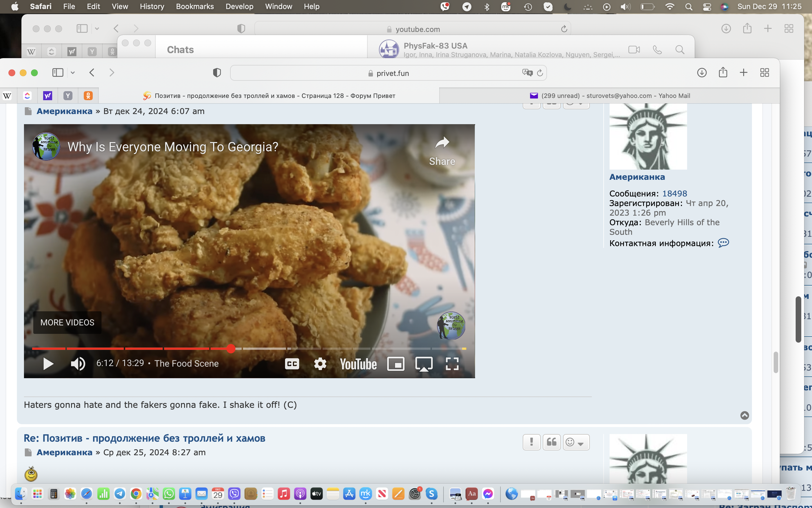Show tab overview in the privet.fun window
Screen dimensions: 812x508
tap(764, 73)
